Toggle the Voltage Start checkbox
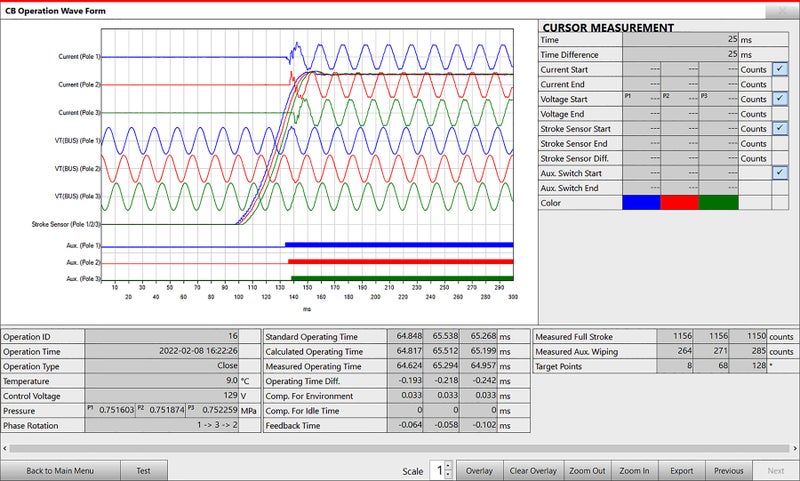 pos(780,98)
